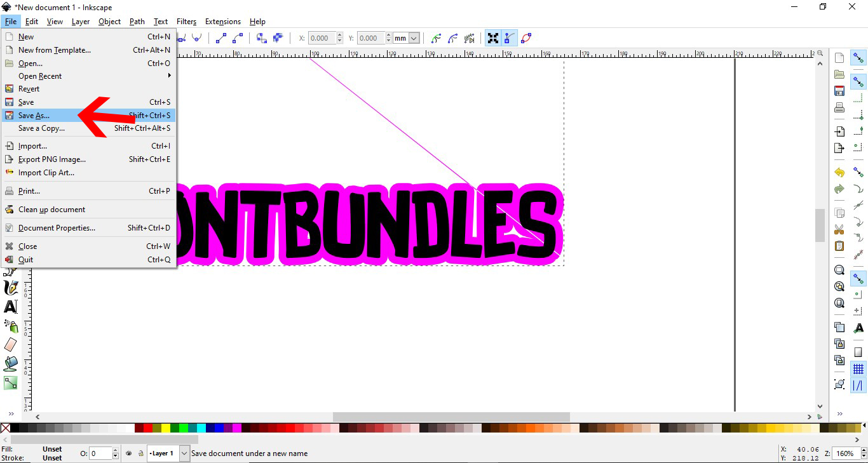Choose Save a Copy... menu entry

(88, 128)
